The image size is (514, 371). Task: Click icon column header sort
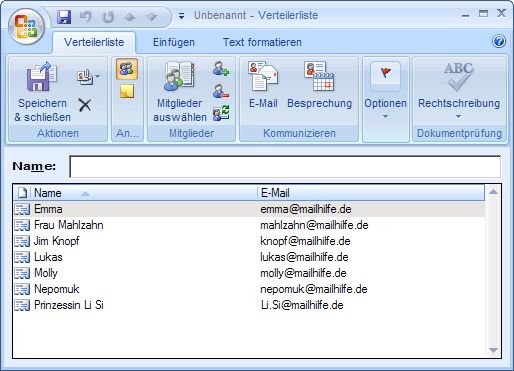22,193
